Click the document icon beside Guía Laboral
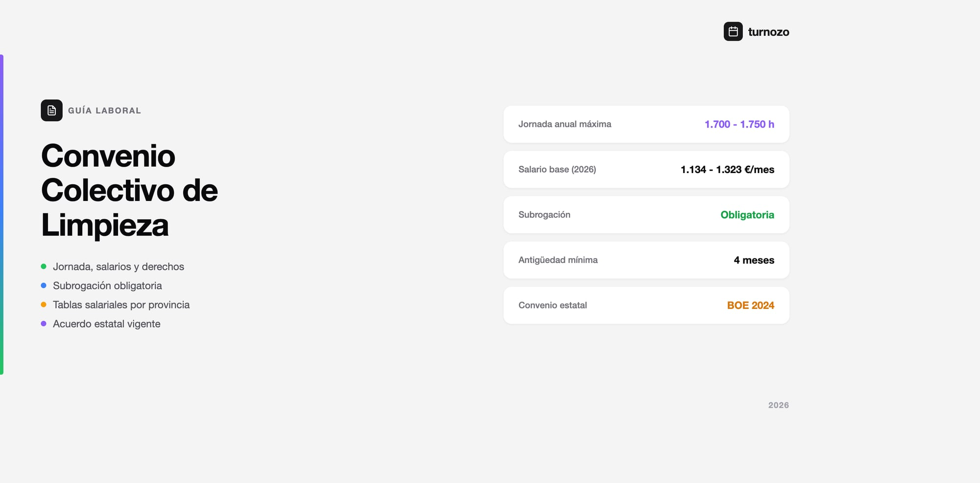The height and width of the screenshot is (483, 980). (51, 110)
